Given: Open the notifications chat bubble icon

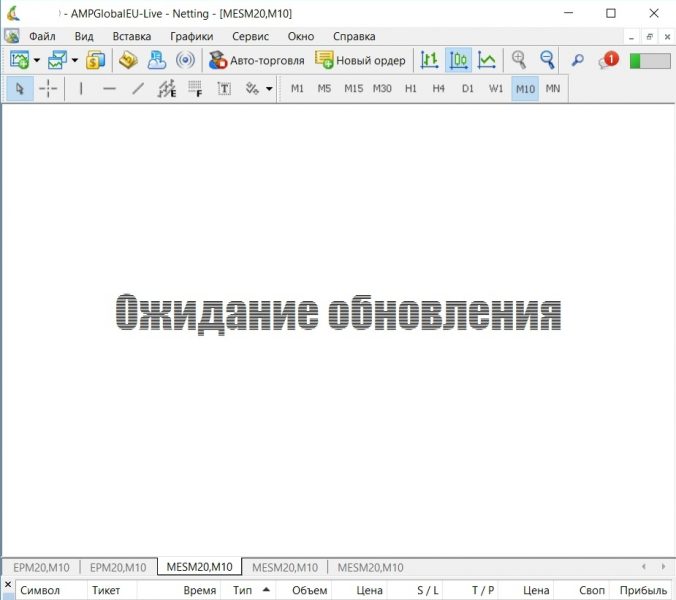Looking at the screenshot, I should click(x=608, y=60).
